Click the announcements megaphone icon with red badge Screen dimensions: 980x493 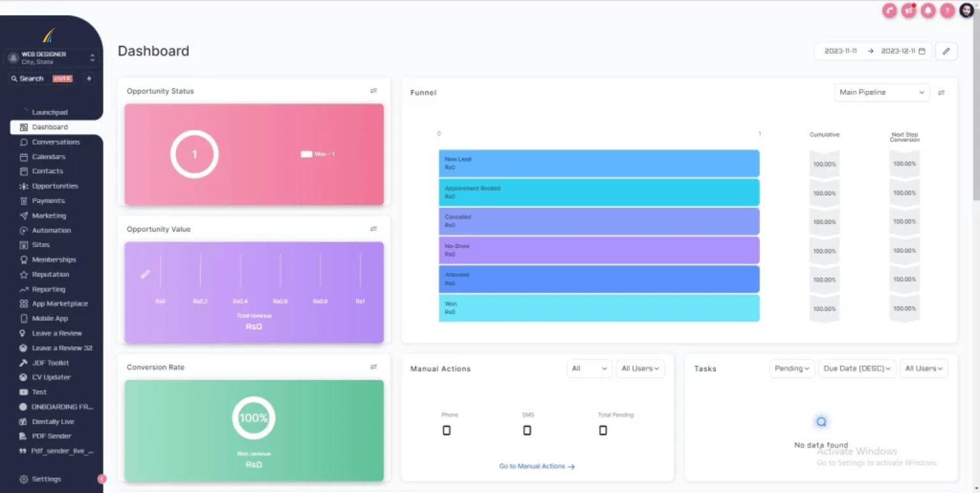[x=909, y=11]
